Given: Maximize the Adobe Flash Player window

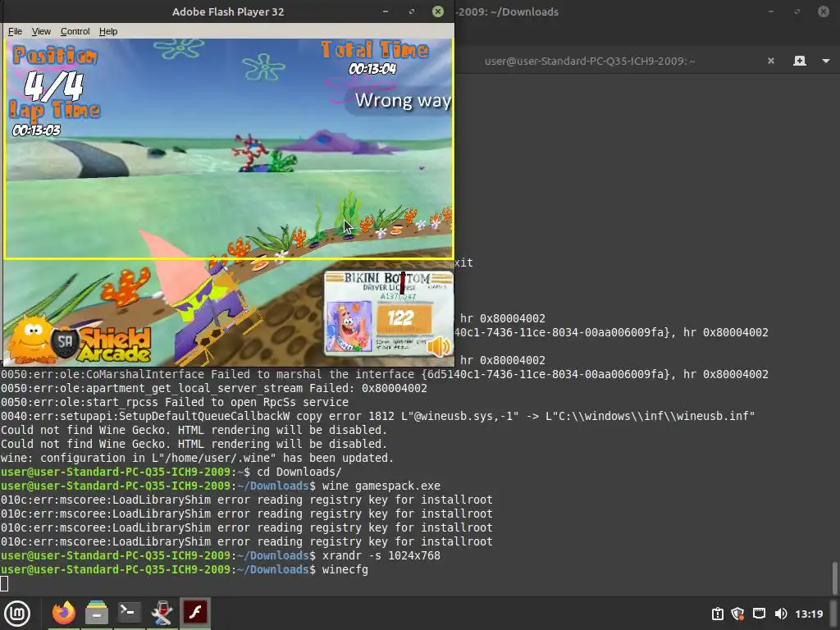Looking at the screenshot, I should coord(412,11).
